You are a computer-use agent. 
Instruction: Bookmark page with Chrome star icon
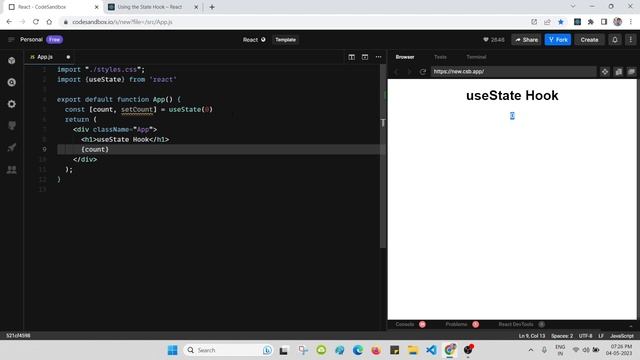point(561,22)
